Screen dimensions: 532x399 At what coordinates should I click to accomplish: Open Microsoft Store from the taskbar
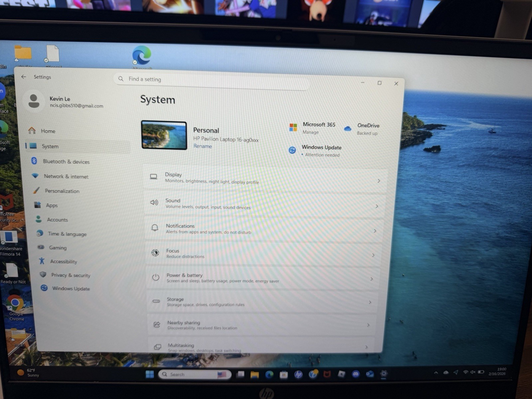(284, 375)
